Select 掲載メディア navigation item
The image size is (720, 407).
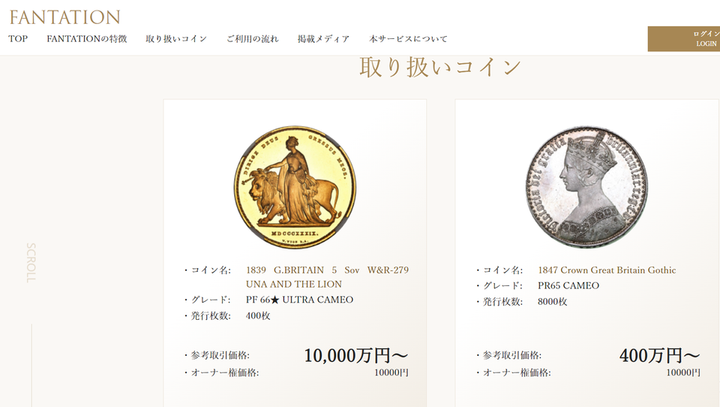pyautogui.click(x=324, y=39)
